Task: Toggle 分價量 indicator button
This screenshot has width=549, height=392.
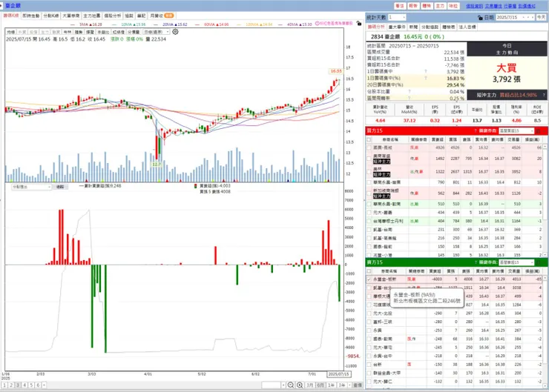Action: 134,32
